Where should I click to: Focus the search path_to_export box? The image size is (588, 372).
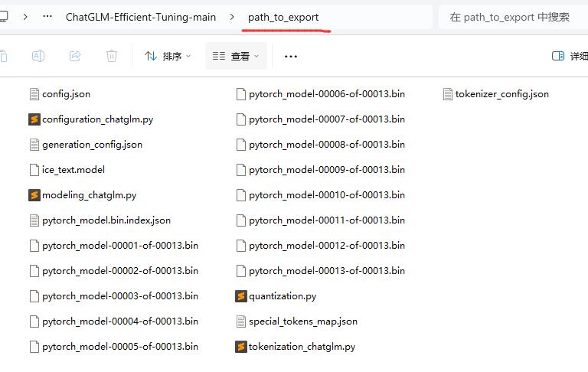point(513,17)
